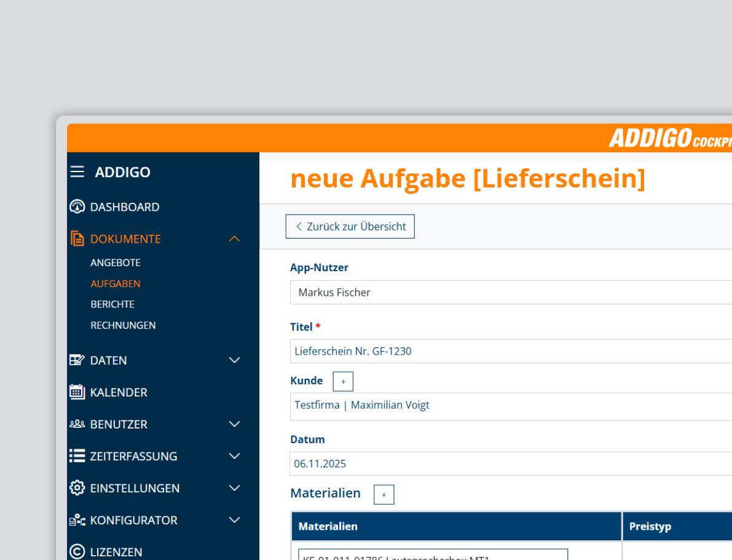Image resolution: width=732 pixels, height=560 pixels.
Task: Click Zurück zur Übersicht button
Action: (x=350, y=226)
